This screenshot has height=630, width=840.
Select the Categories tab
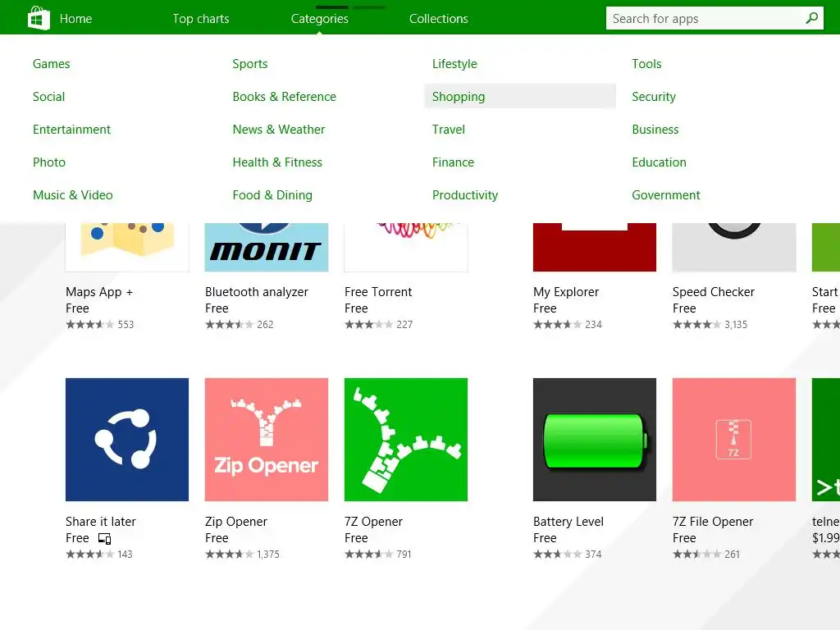pyautogui.click(x=319, y=19)
